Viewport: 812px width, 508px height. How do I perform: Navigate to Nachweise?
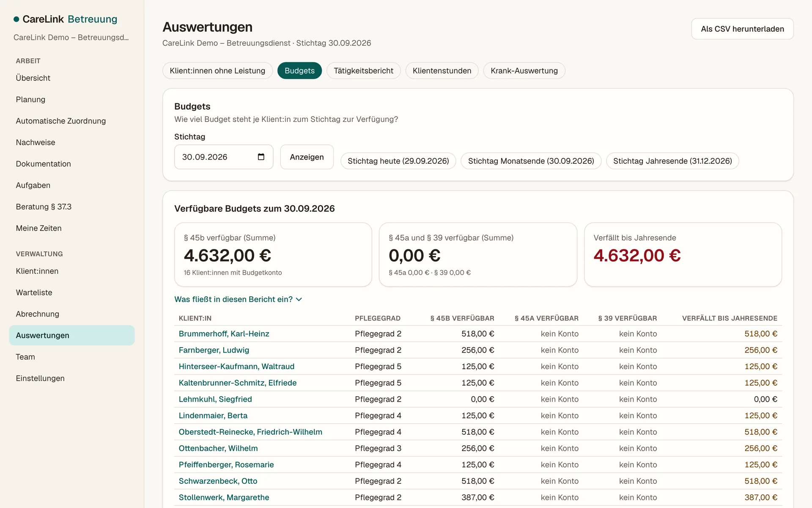pos(72,142)
